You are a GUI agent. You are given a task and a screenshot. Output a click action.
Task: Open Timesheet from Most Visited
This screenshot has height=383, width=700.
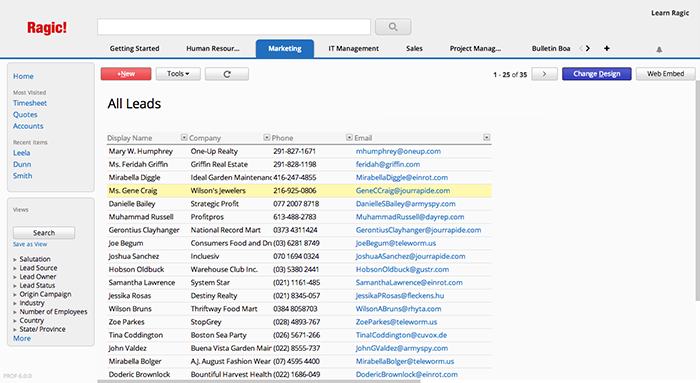[30, 103]
